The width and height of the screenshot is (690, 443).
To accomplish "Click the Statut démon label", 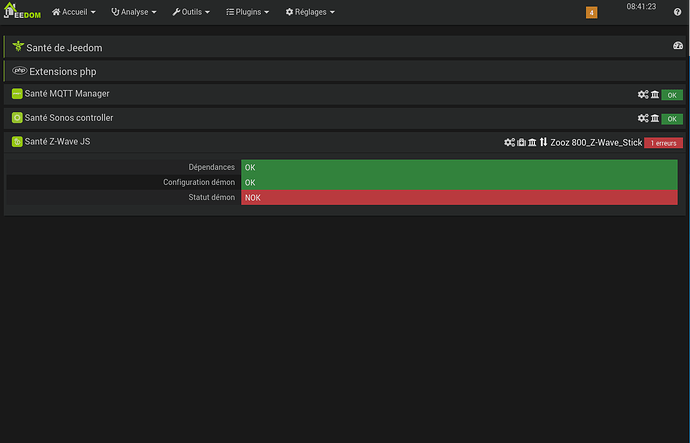I will [x=211, y=197].
